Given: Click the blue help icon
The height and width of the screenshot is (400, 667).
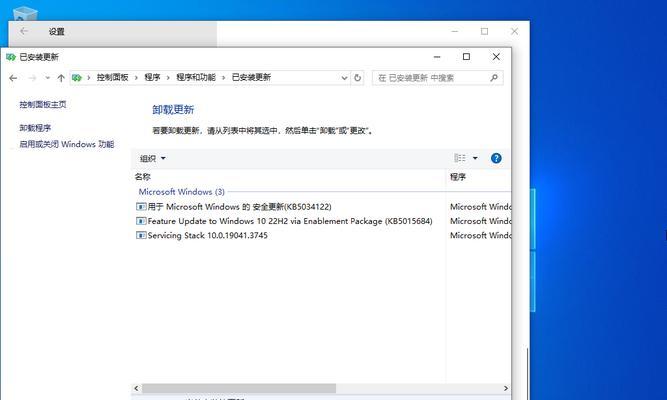Looking at the screenshot, I should tap(496, 158).
